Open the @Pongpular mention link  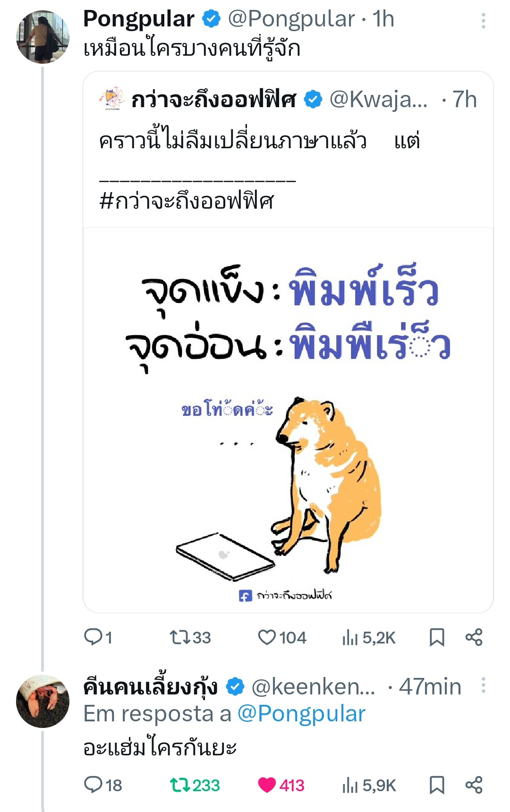point(301,714)
